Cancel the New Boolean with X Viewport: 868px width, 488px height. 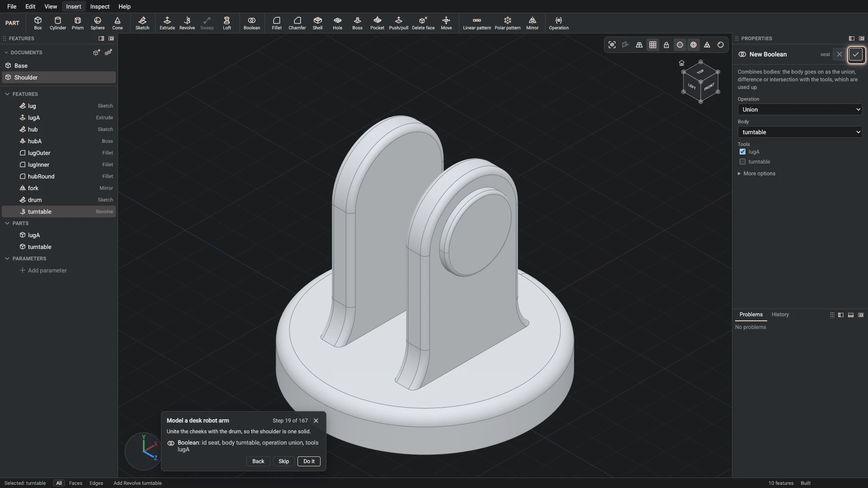840,54
